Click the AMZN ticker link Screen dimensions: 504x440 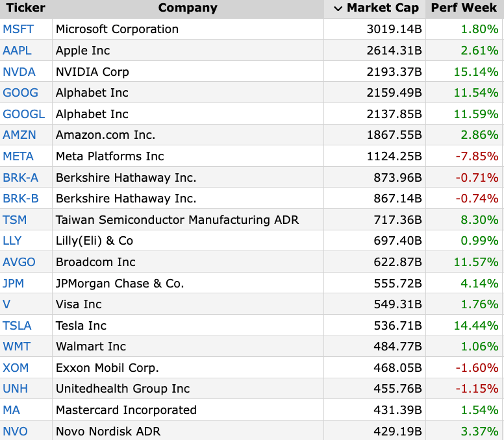[19, 135]
